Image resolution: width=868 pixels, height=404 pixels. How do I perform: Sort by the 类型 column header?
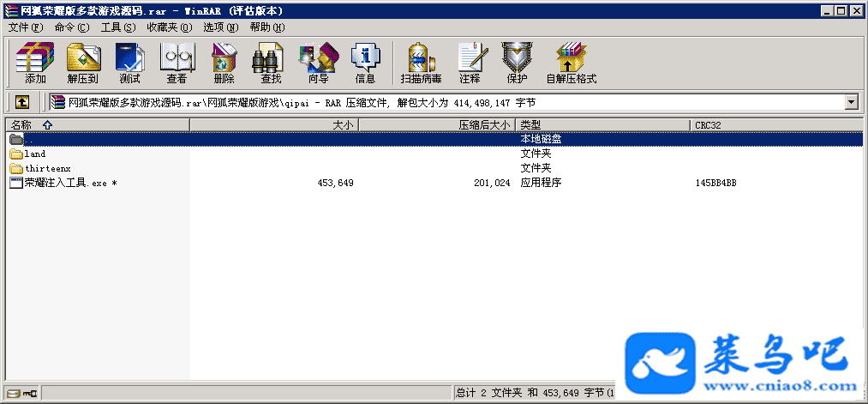pyautogui.click(x=602, y=125)
